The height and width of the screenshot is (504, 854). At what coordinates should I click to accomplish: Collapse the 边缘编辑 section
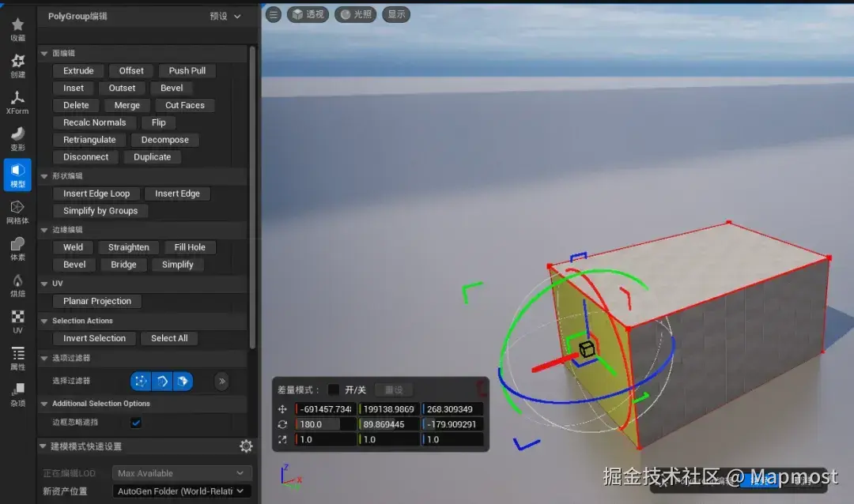(44, 230)
